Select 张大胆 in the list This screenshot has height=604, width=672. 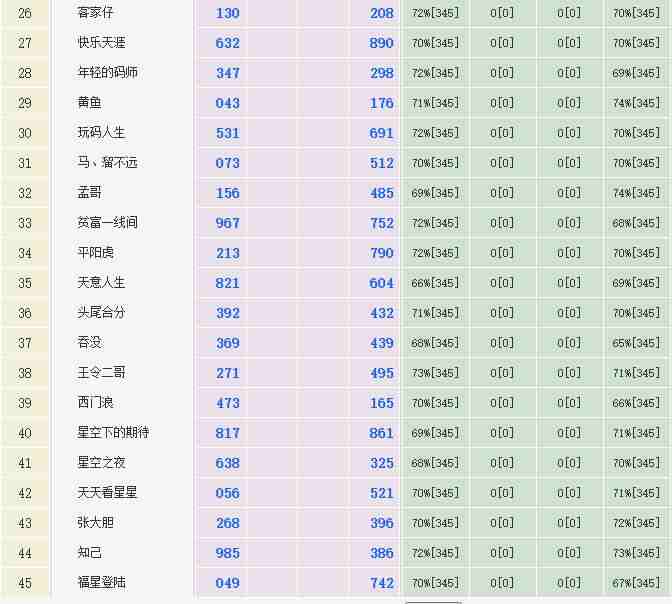click(x=95, y=523)
